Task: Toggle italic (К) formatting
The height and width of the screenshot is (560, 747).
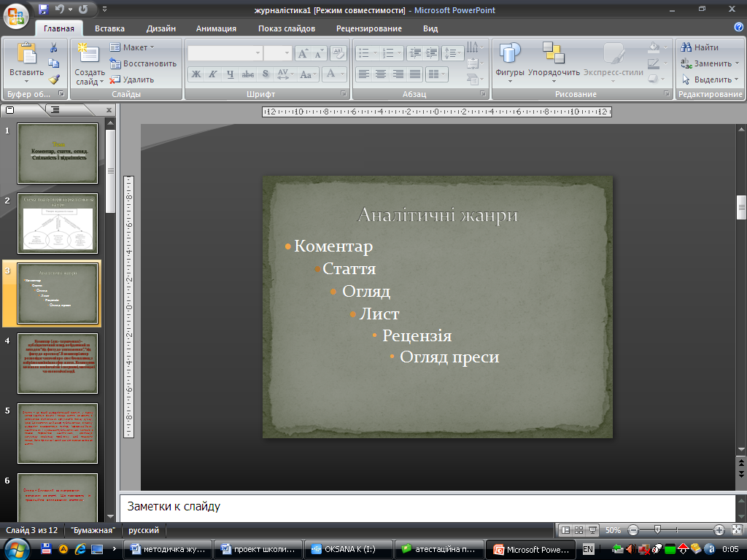Action: 213,74
